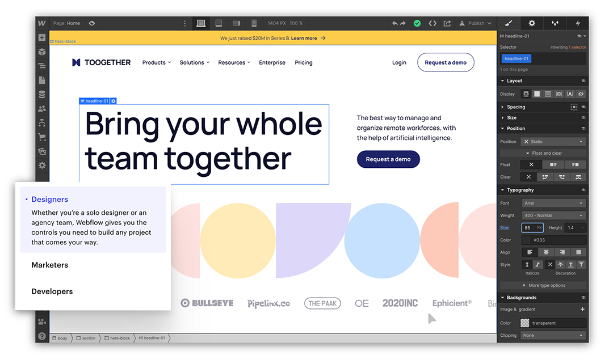Open the Weight dropdown set to 400 - Normal

tap(553, 215)
